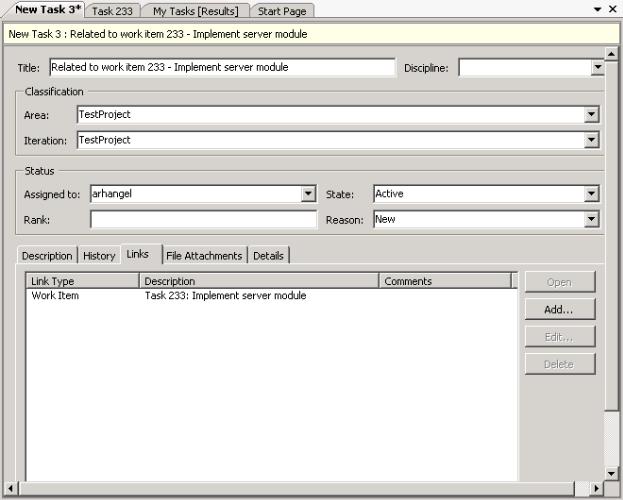Expand the Assigned to dropdown
Viewport: 623px width, 500px height.
(308, 194)
